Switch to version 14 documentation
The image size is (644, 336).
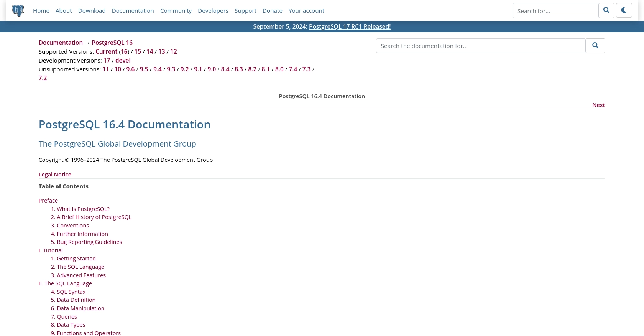[149, 51]
